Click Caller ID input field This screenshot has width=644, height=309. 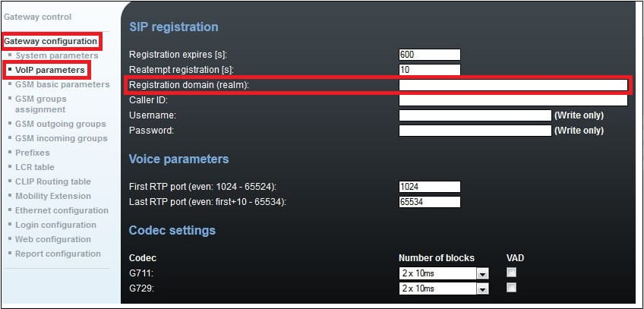tap(513, 100)
